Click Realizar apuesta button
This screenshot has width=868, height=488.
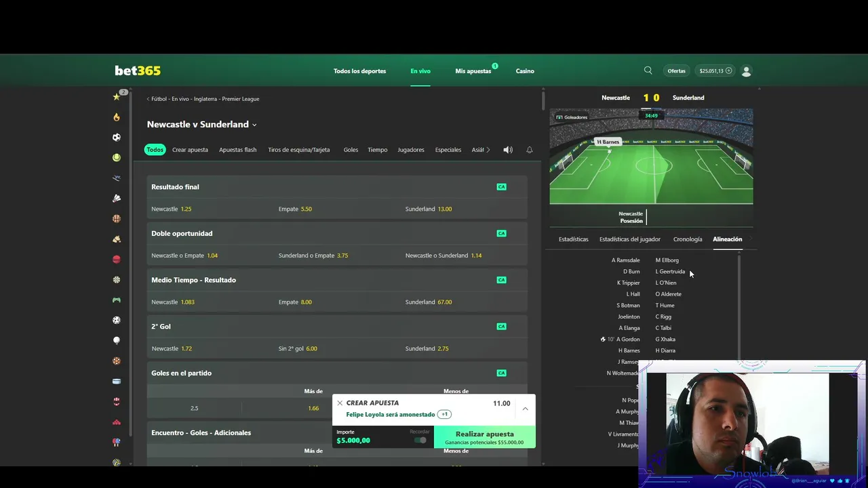pos(485,438)
